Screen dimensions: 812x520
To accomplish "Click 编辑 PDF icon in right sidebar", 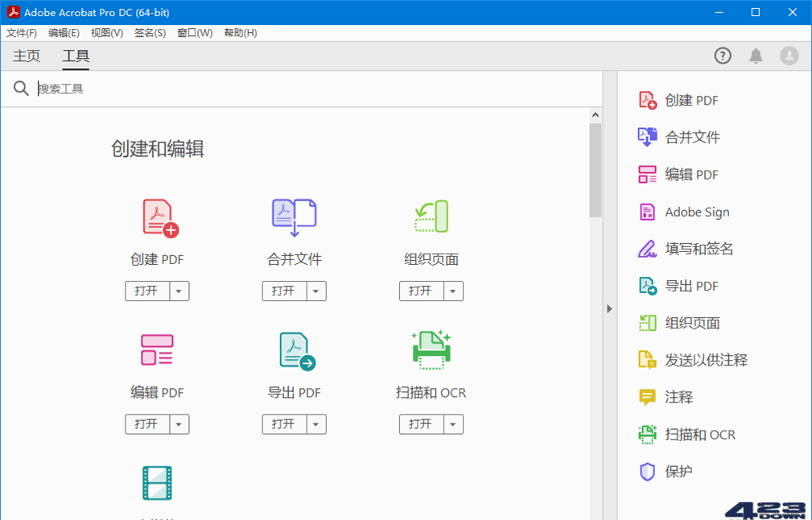I will 647,175.
